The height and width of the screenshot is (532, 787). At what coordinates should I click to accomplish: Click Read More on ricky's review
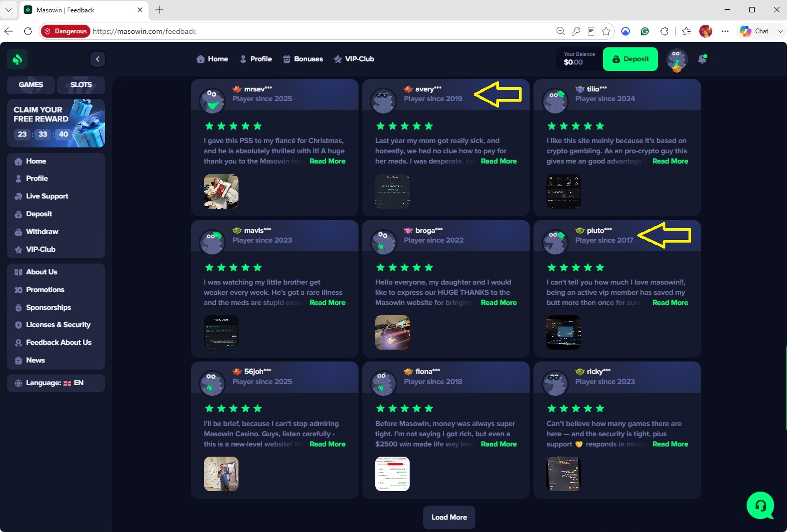click(x=670, y=444)
